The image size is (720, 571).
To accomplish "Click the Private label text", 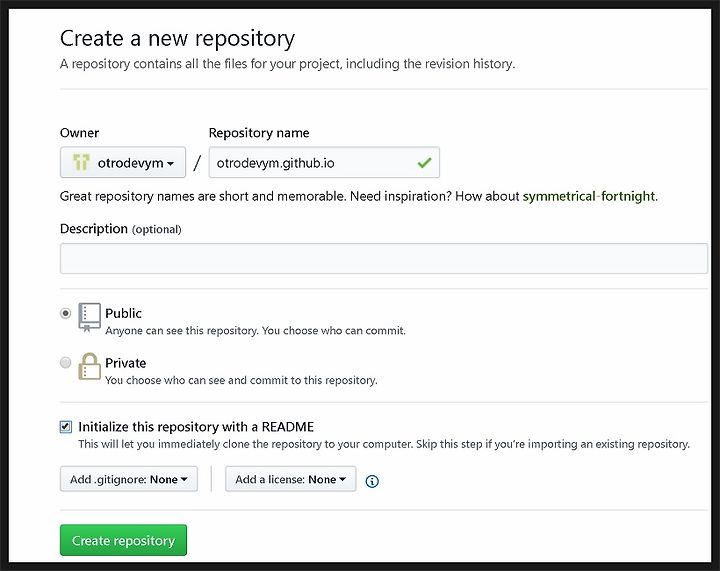I will tap(125, 363).
